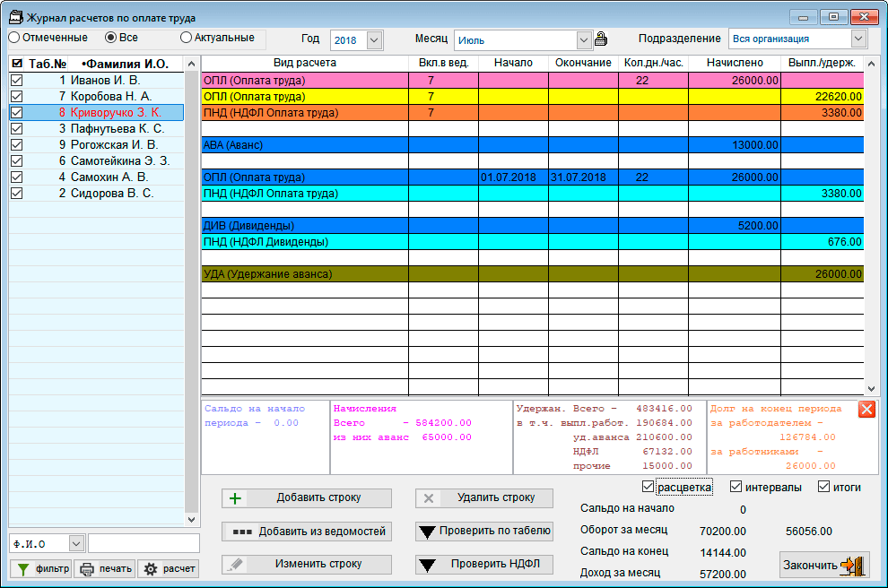Image resolution: width=888 pixels, height=588 pixels.
Task: Click the lock icon beside the month field
Action: coord(601,39)
